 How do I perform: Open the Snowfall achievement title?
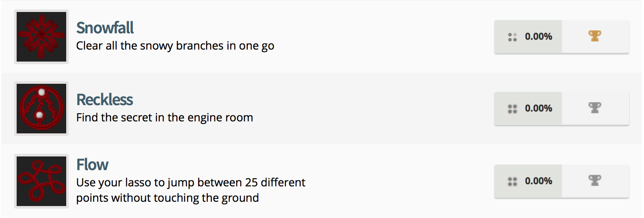[x=105, y=28]
